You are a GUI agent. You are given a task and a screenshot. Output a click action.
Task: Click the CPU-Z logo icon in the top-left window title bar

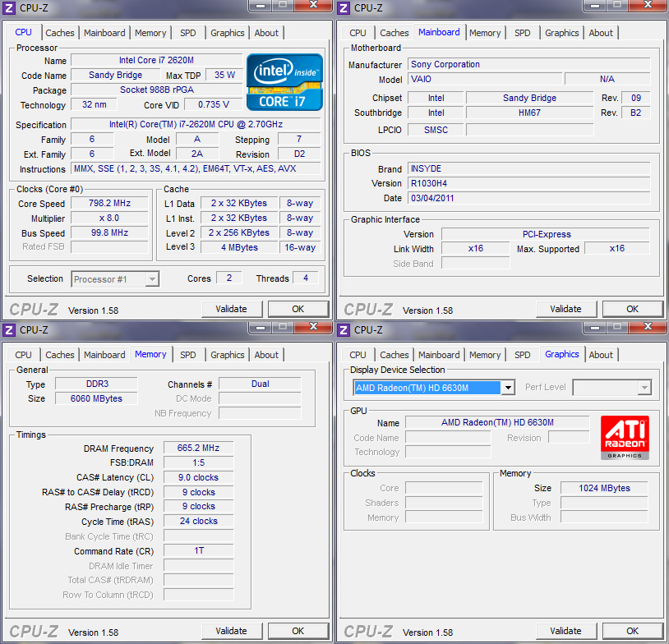pos(9,8)
